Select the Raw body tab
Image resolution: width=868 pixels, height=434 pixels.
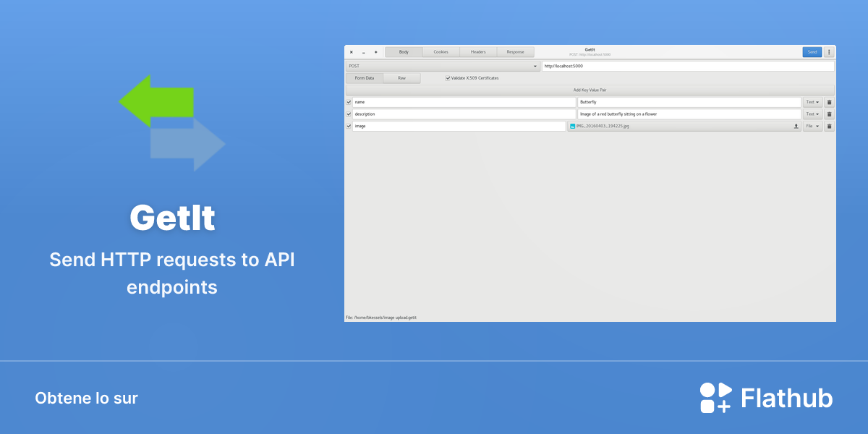click(402, 78)
